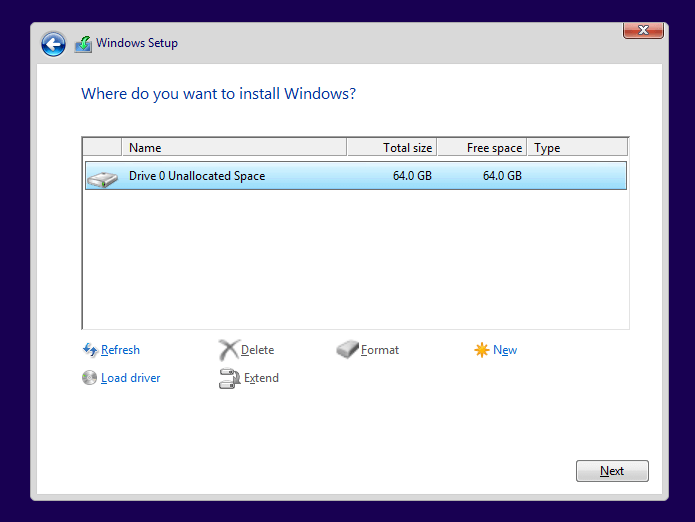Viewport: 695px width, 522px height.
Task: Refresh the drive list via Refresh link
Action: 120,350
